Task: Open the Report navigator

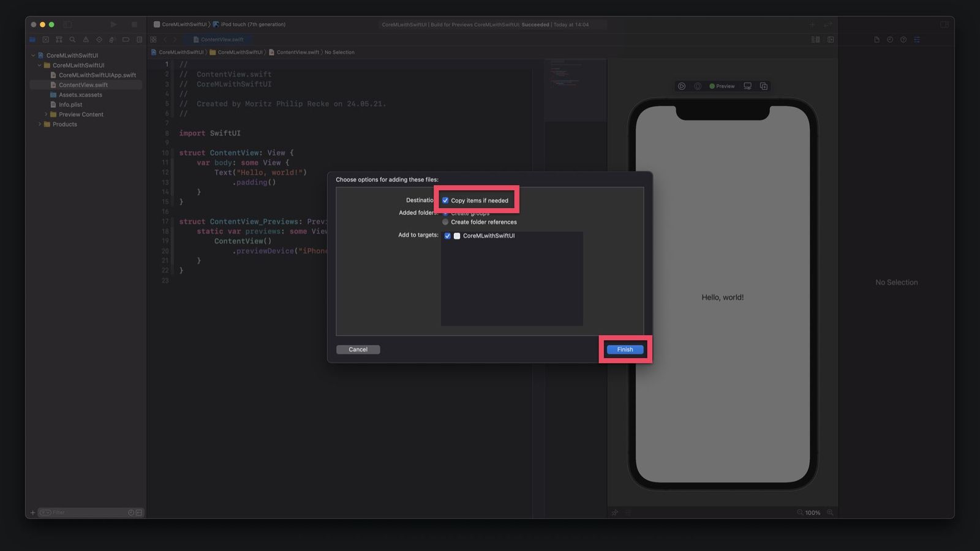Action: click(139, 39)
